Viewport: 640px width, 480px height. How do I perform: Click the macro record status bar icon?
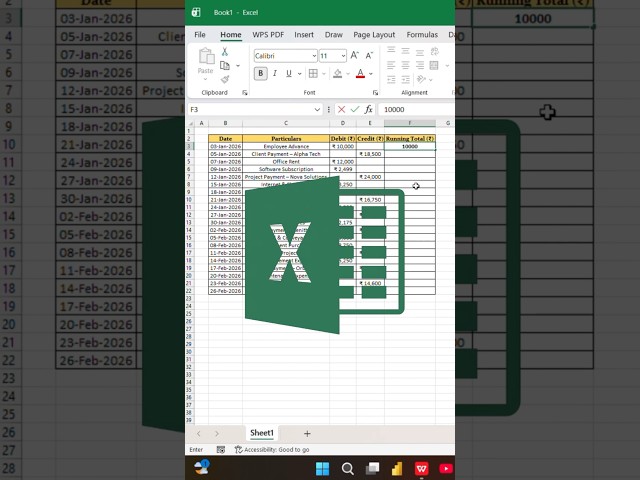coord(221,449)
